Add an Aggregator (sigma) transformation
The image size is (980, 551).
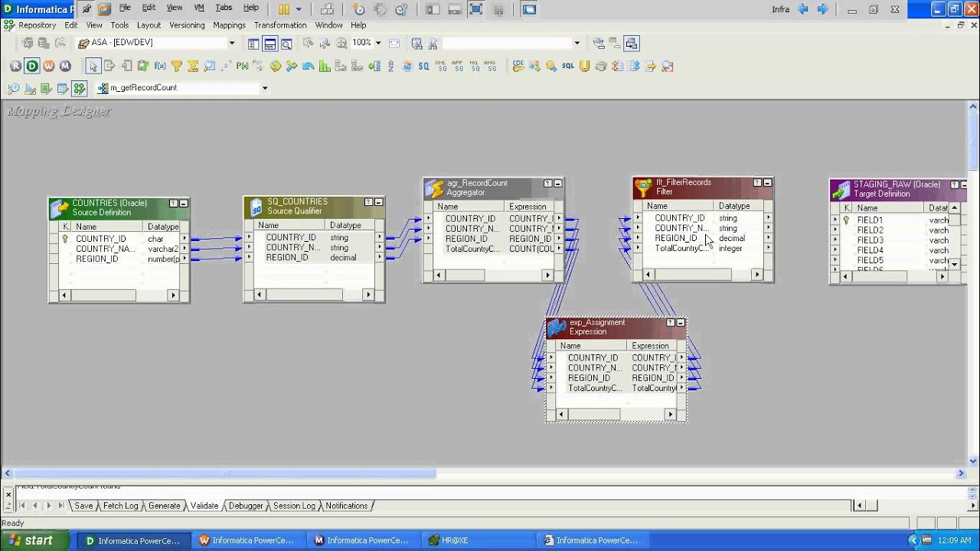193,67
